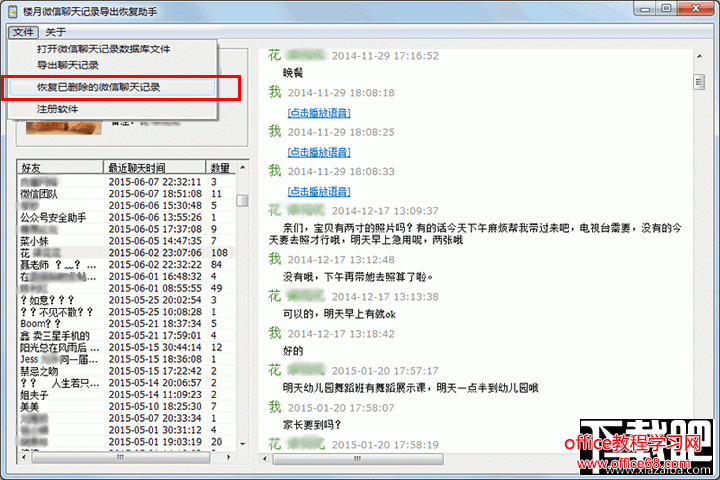Select the 微信团队 friend row
Viewport: 720px width, 480px height.
127,194
